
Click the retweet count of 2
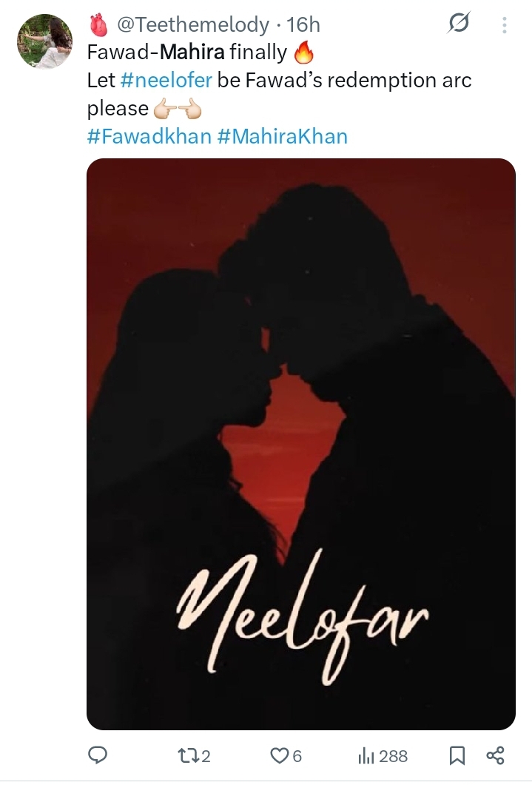(x=206, y=756)
